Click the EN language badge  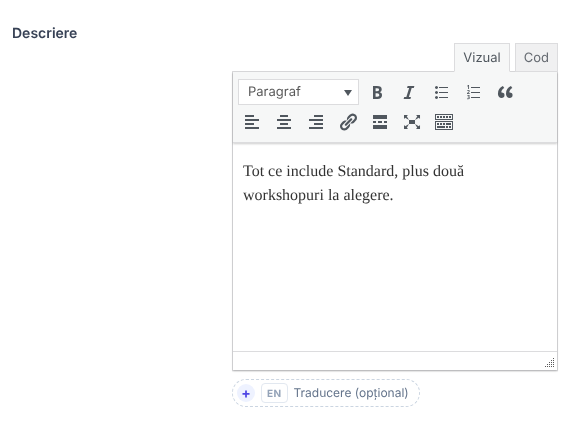coord(274,393)
